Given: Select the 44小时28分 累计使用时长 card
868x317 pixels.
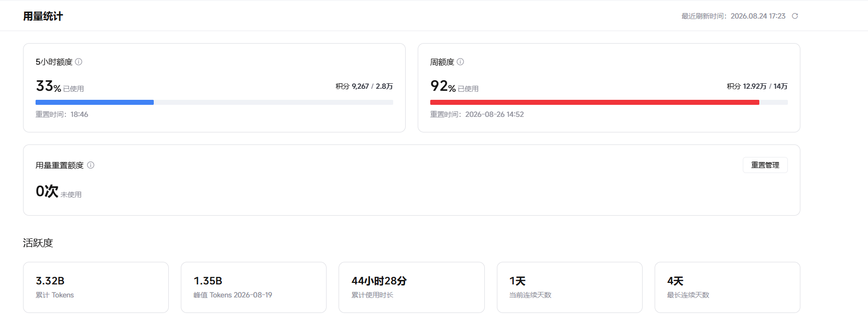Looking at the screenshot, I should point(412,287).
